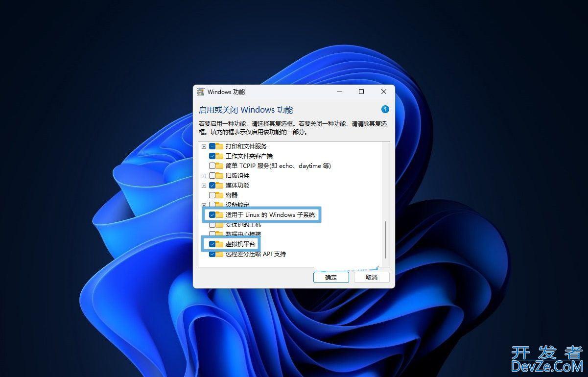The height and width of the screenshot is (377, 588).
Task: Select the 容器 label
Action: (232, 195)
